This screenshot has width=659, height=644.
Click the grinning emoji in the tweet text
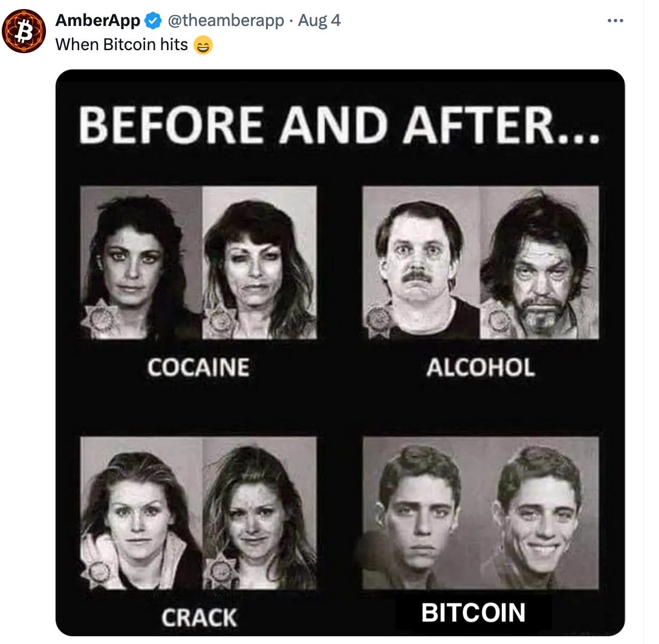click(203, 45)
